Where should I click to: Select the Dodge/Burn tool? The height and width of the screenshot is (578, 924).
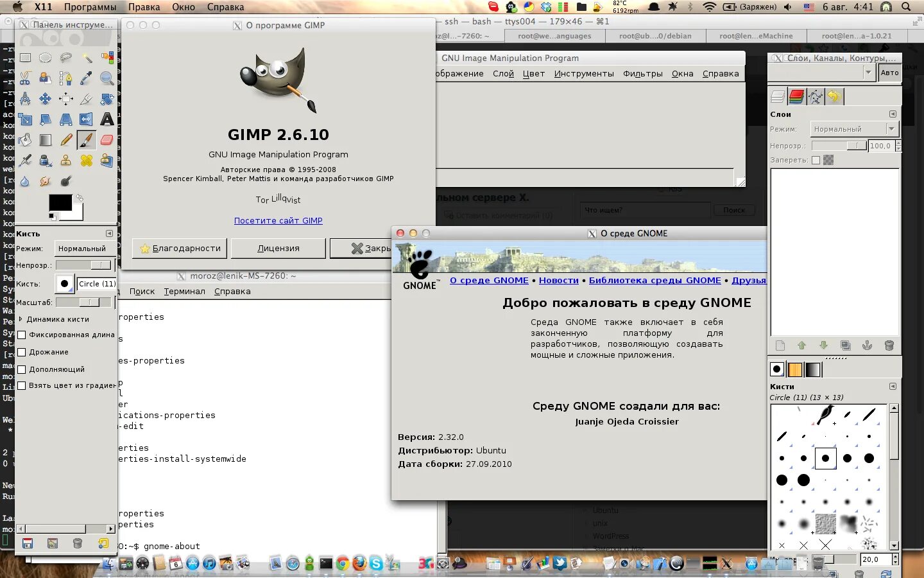65,181
